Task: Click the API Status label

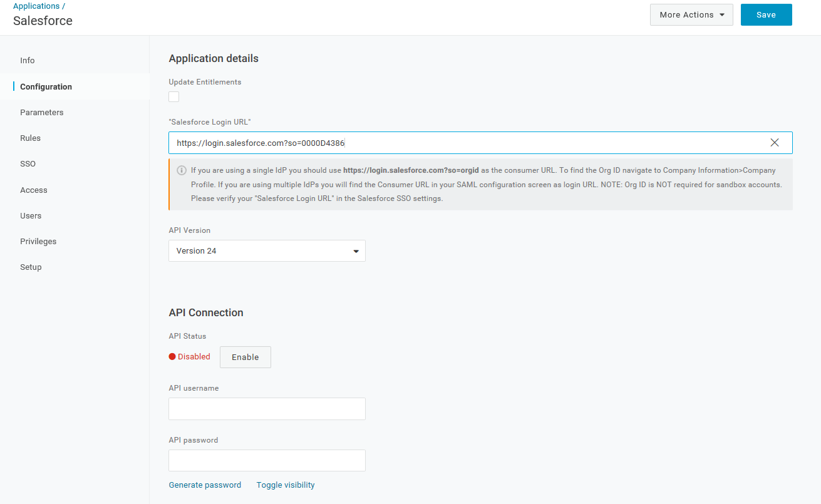Action: pyautogui.click(x=187, y=336)
